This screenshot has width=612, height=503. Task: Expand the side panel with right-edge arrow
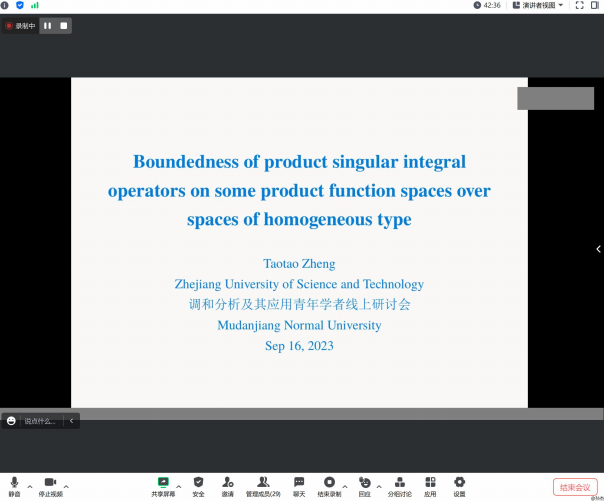(598, 249)
